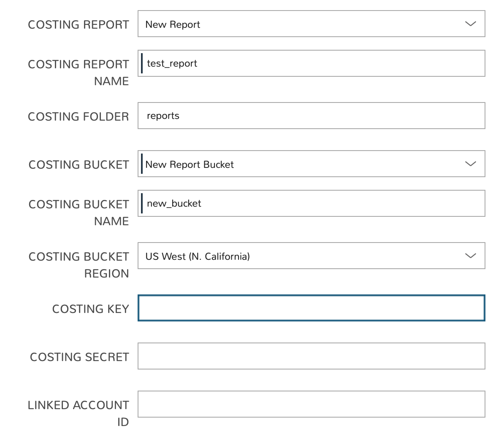Open the region dropdown showing US West (N. California)
Image resolution: width=504 pixels, height=437 pixels.
(295, 256)
